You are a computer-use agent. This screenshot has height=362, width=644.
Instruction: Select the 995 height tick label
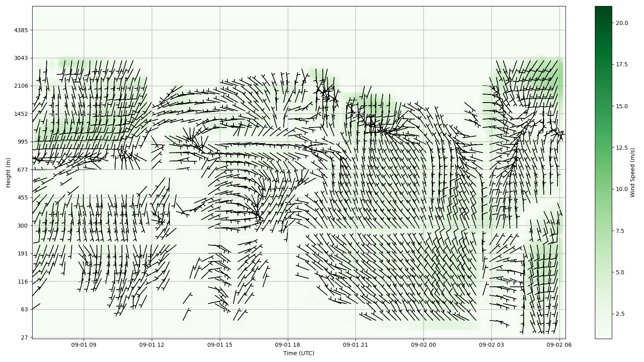23,142
